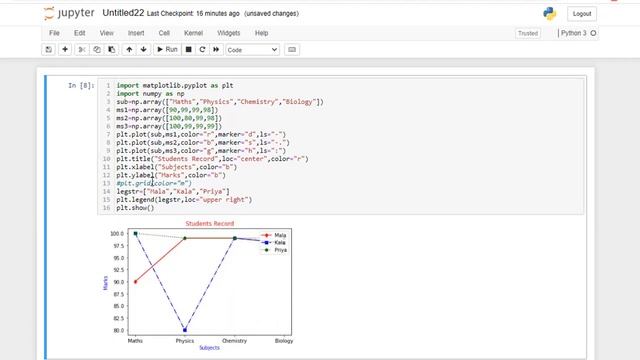Click the Marks y-axis label
Image resolution: width=640 pixels, height=360 pixels.
tap(105, 283)
